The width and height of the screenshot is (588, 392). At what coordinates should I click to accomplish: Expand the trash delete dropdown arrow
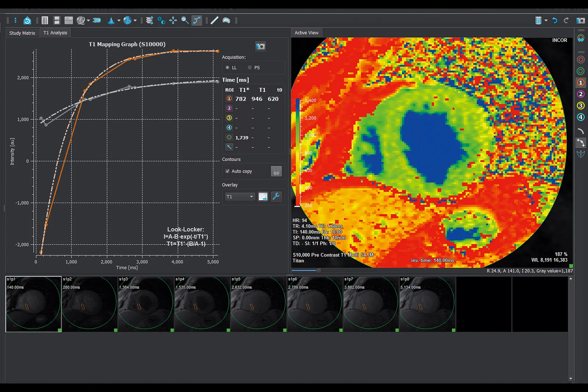tap(546, 21)
